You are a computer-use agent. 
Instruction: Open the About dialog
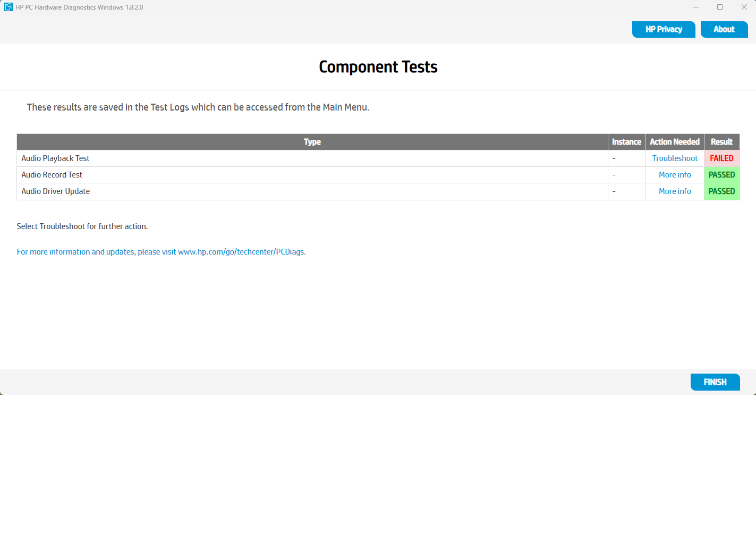(x=724, y=30)
